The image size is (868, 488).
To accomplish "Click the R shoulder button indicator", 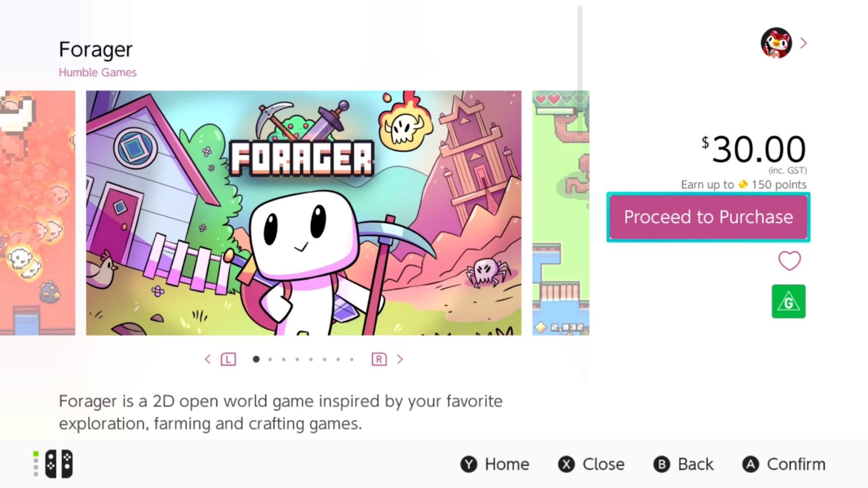I will click(x=379, y=359).
